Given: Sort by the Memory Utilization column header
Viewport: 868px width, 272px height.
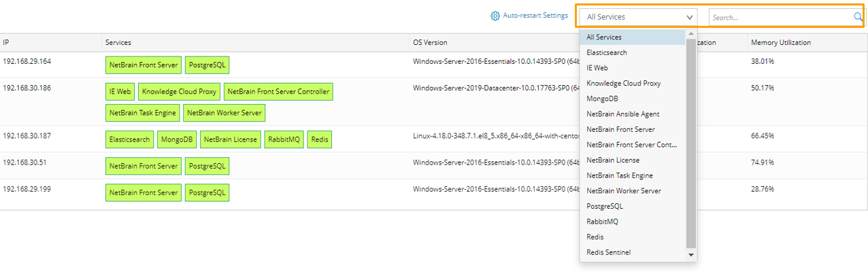Looking at the screenshot, I should click(x=780, y=43).
